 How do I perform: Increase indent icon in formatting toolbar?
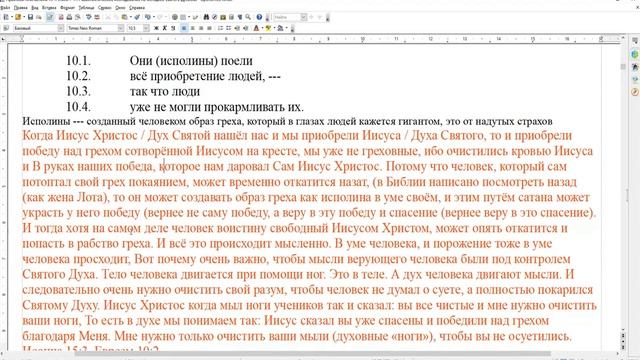click(x=245, y=28)
